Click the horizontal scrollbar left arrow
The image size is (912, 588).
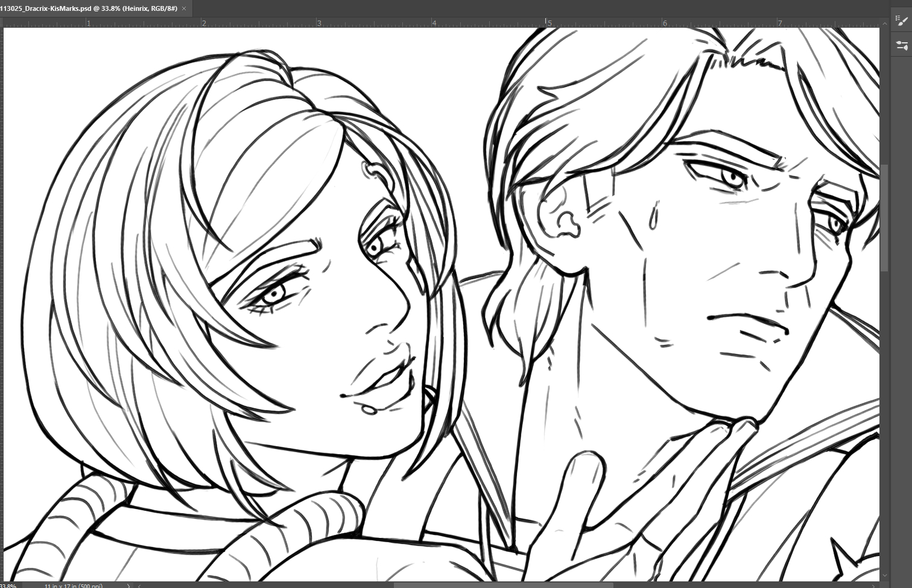[139, 585]
